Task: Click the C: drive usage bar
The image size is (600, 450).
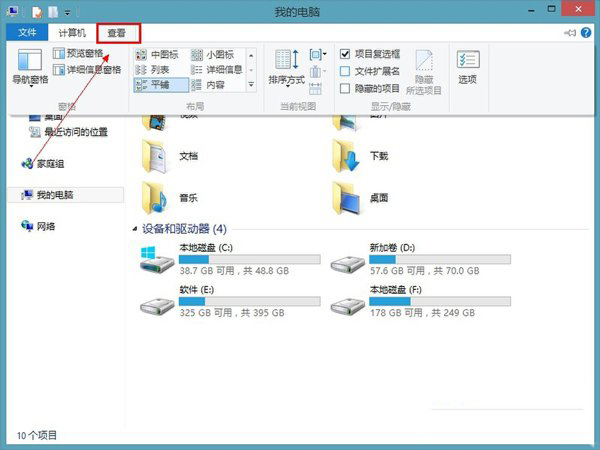Action: click(x=249, y=259)
